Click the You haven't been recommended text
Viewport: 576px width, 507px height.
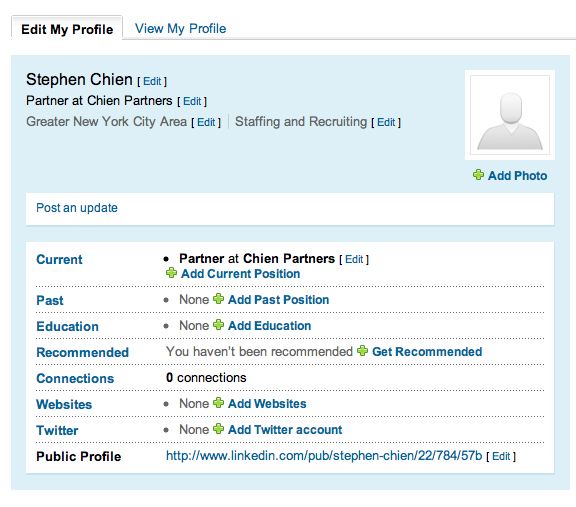pos(259,352)
